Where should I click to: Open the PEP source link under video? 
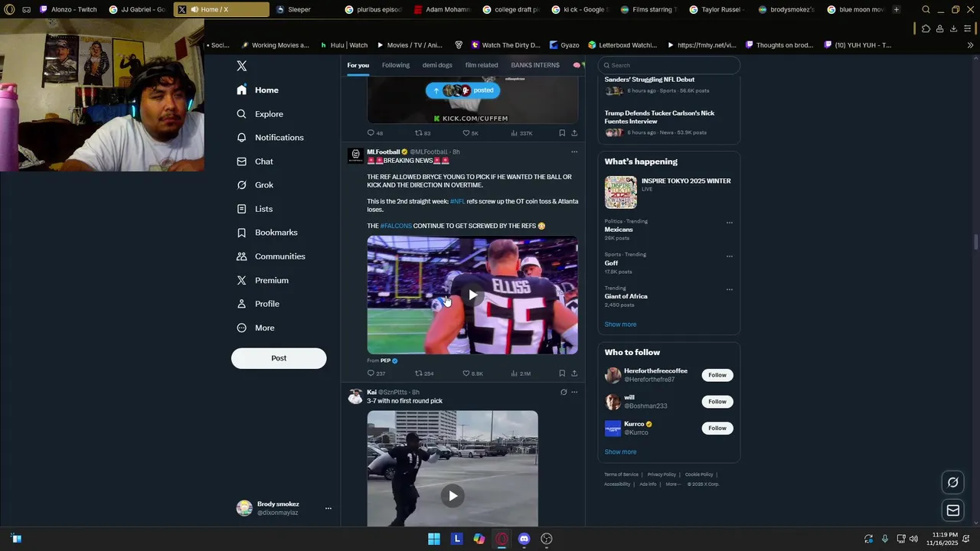coord(386,360)
